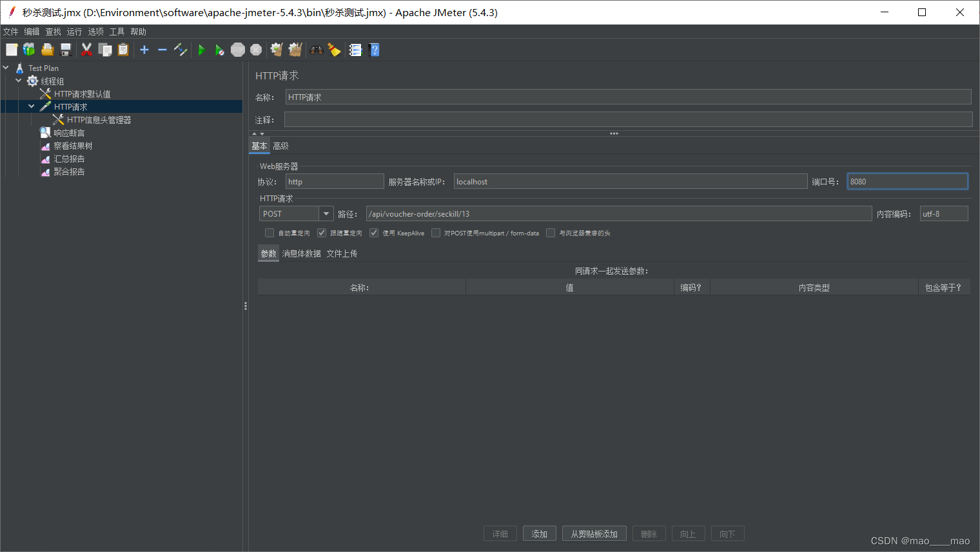Open the 文件 menu
980x552 pixels.
11,32
